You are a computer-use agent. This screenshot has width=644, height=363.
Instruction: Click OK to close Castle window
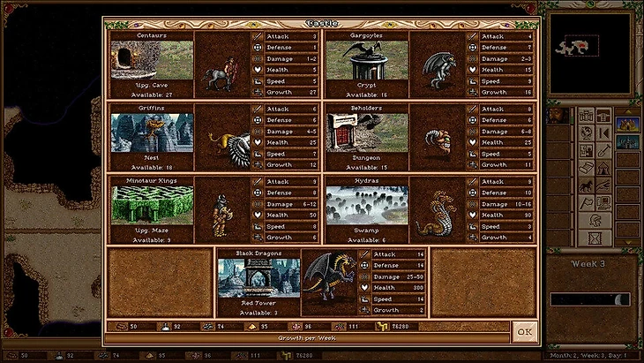click(x=525, y=332)
